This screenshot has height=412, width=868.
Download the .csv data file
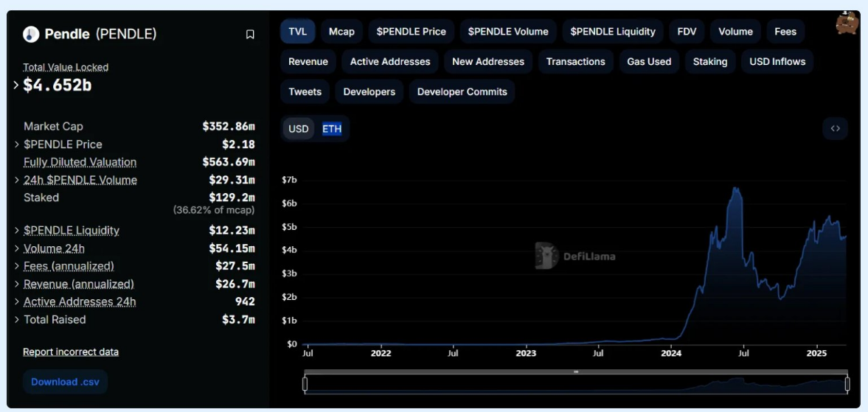[x=65, y=382]
